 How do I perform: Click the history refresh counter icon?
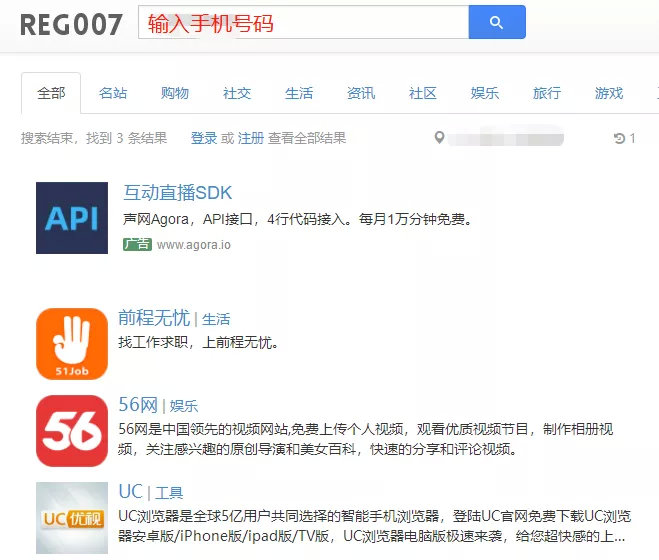[619, 138]
